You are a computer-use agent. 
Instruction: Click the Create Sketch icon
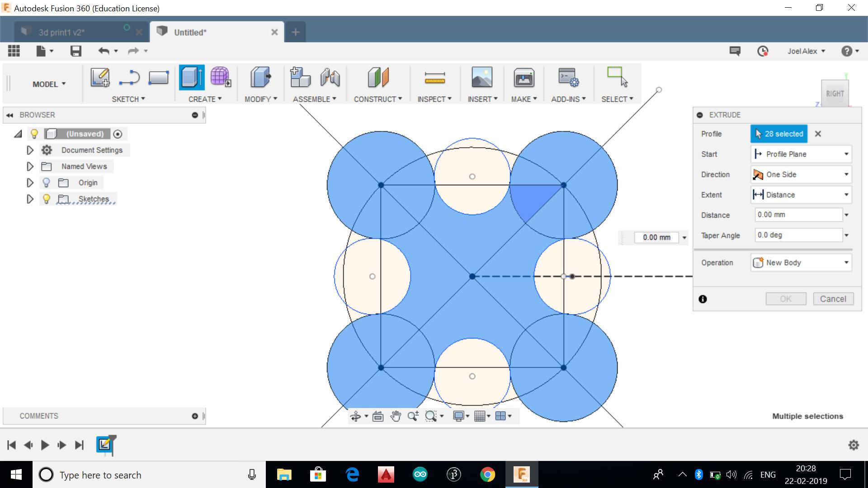pyautogui.click(x=100, y=78)
